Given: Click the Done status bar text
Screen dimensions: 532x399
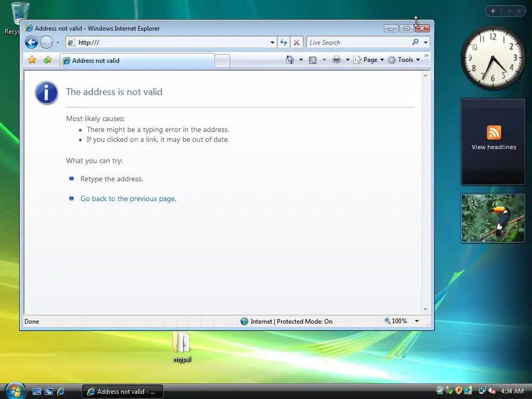Looking at the screenshot, I should point(32,321).
